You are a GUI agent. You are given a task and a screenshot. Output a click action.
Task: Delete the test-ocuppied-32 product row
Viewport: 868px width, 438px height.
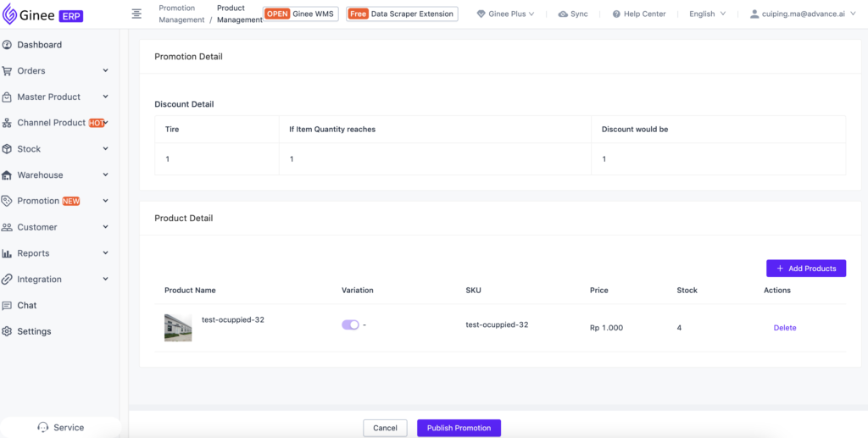click(x=785, y=328)
